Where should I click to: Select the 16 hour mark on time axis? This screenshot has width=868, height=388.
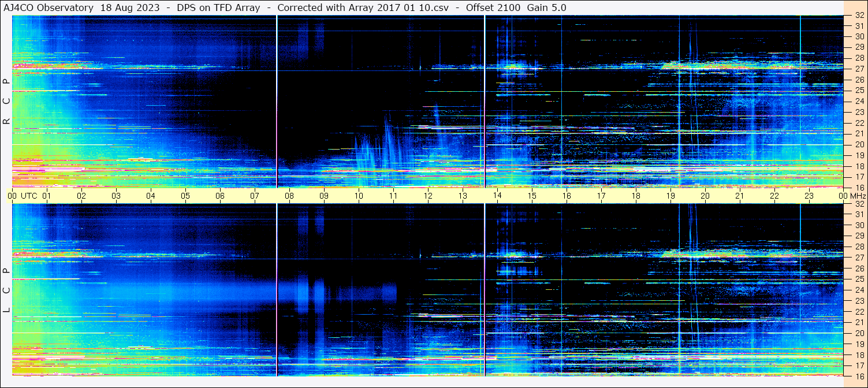point(567,196)
